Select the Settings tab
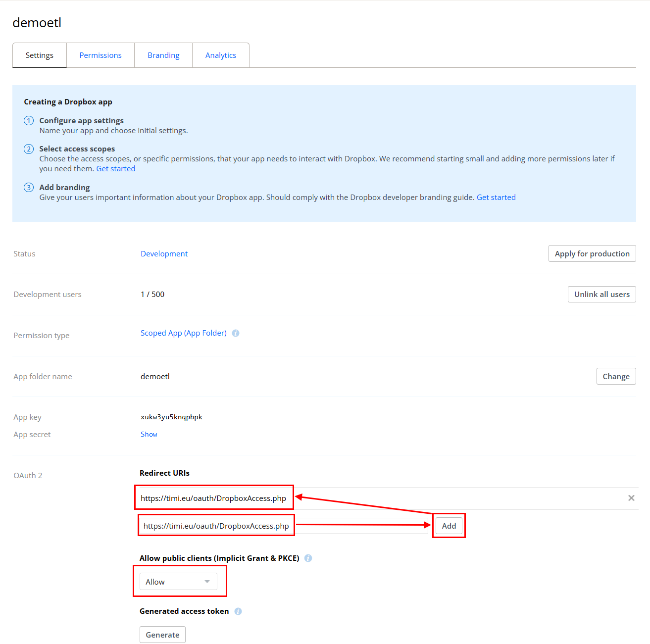650x644 pixels. [40, 55]
